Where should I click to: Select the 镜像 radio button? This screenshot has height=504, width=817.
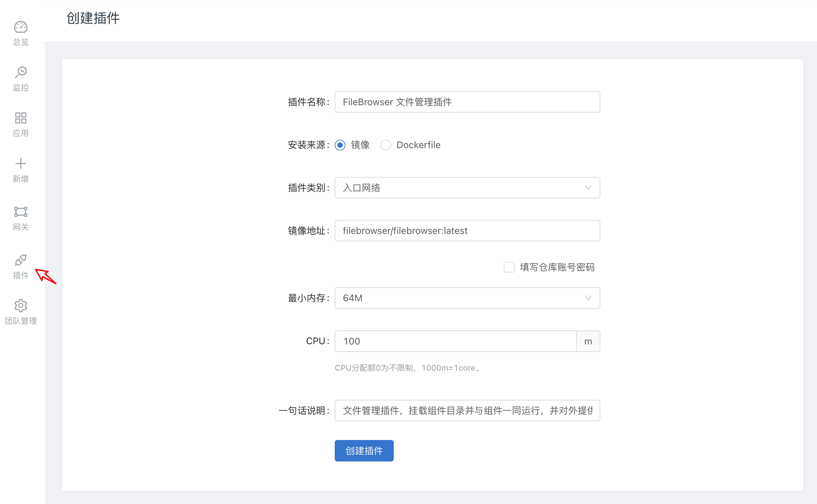[340, 145]
